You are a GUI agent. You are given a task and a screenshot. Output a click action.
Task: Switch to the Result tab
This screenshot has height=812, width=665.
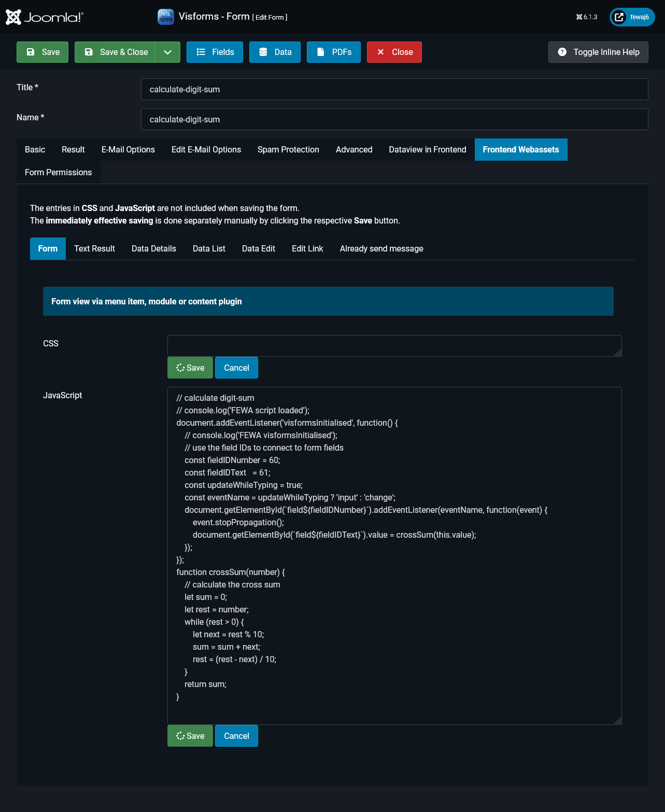[x=73, y=149]
